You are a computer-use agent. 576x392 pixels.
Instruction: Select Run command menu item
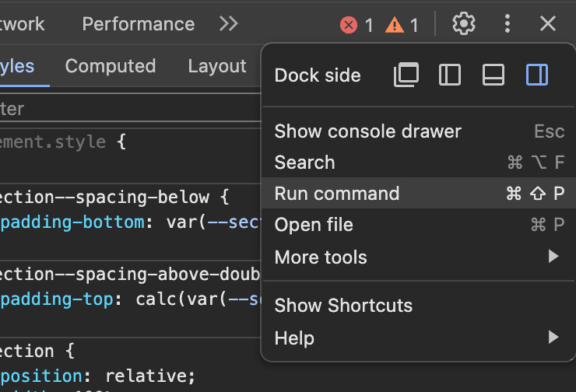coord(419,193)
